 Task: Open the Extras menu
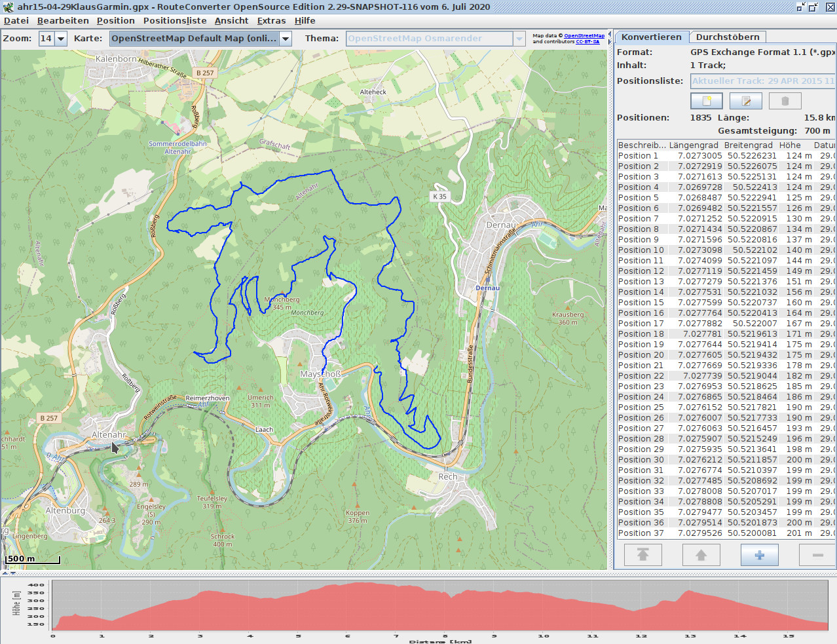point(271,21)
